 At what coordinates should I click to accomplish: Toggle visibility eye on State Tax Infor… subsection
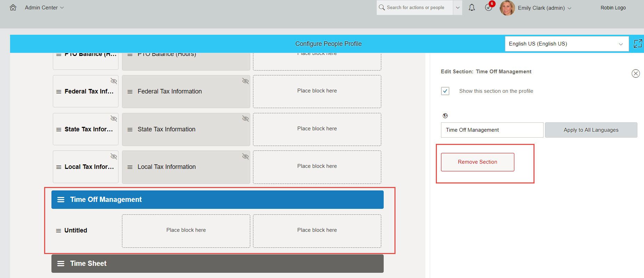[114, 118]
